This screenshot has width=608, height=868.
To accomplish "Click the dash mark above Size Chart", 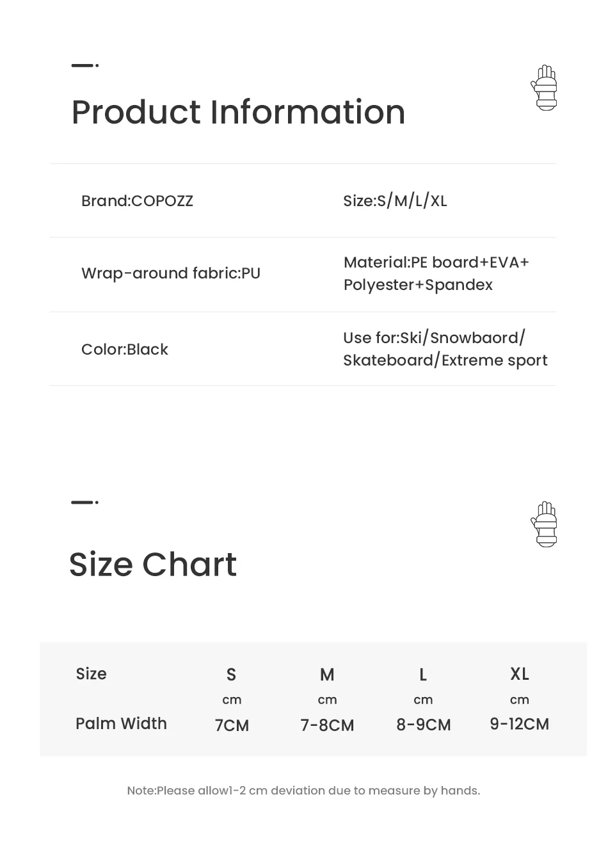I will [x=84, y=502].
